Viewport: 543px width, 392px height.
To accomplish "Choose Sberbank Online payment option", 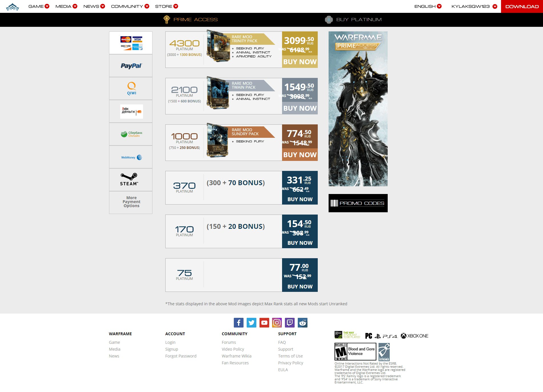I will click(131, 134).
